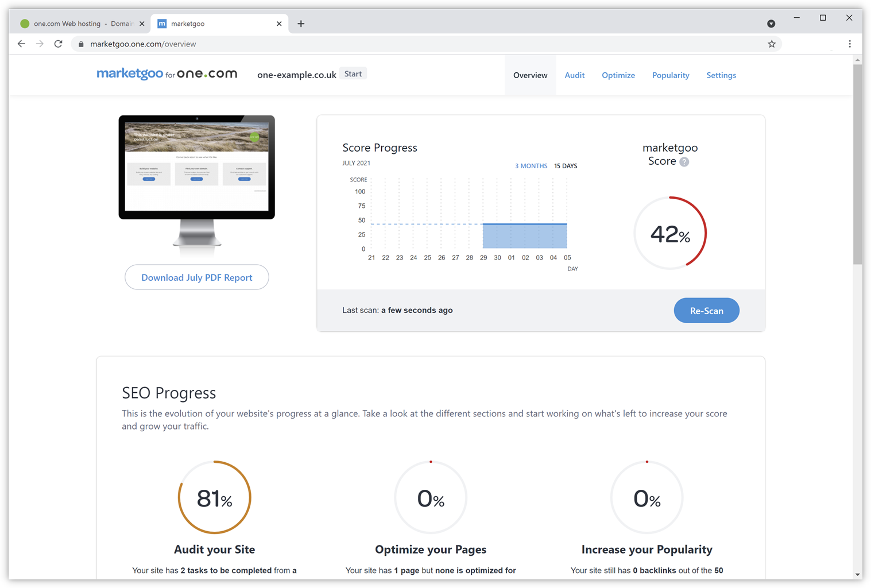This screenshot has width=871, height=588.
Task: Open the Chrome profile dropdown arrow
Action: tap(771, 24)
